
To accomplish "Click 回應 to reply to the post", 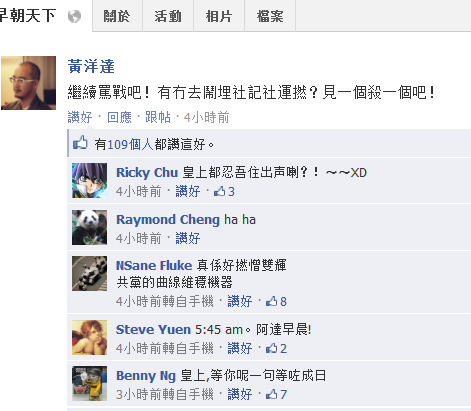I will pos(119,117).
